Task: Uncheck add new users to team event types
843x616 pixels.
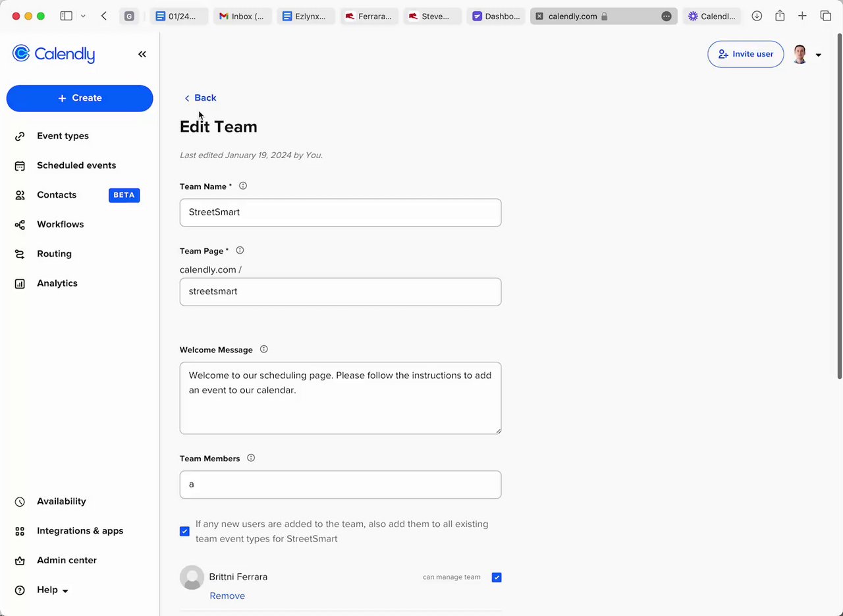Action: tap(184, 531)
